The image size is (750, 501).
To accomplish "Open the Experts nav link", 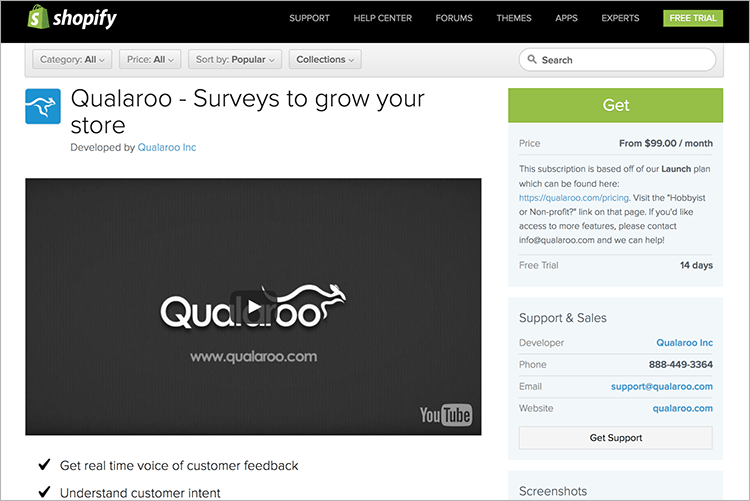I will [x=620, y=18].
